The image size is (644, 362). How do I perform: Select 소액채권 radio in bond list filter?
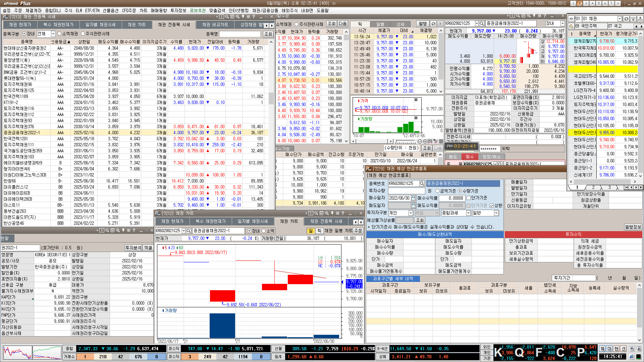(x=59, y=34)
